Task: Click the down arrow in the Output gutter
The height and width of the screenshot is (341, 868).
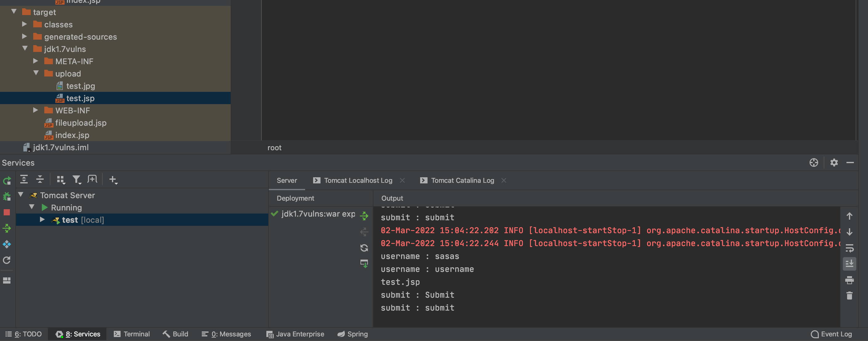Action: 850,232
